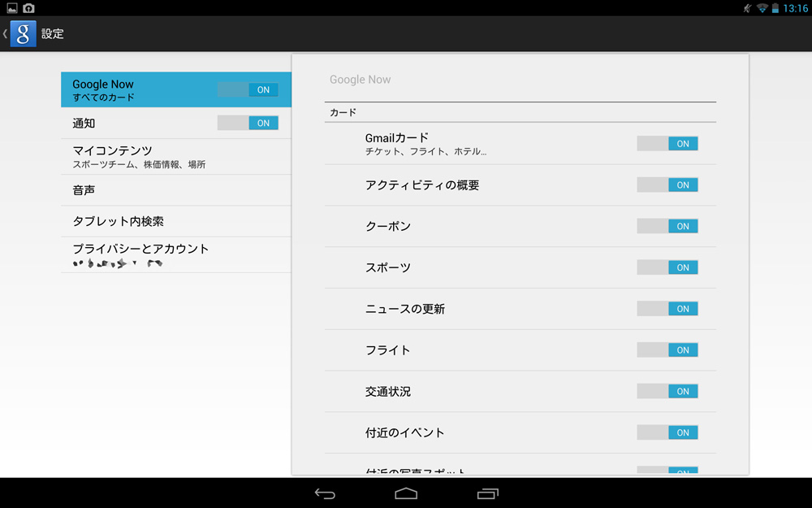Tap the 交通状況 label

pyautogui.click(x=388, y=392)
